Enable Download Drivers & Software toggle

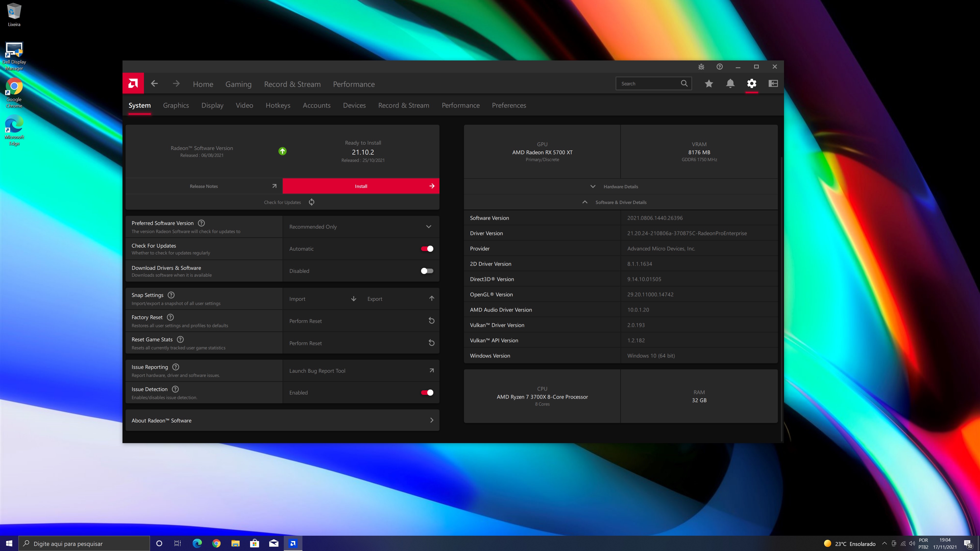pyautogui.click(x=427, y=271)
